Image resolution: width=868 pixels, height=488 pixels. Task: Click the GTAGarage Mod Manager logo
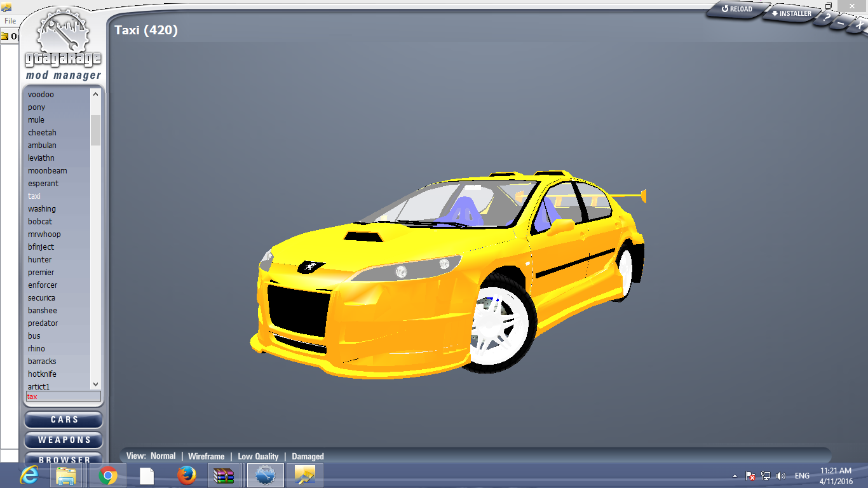tap(63, 46)
